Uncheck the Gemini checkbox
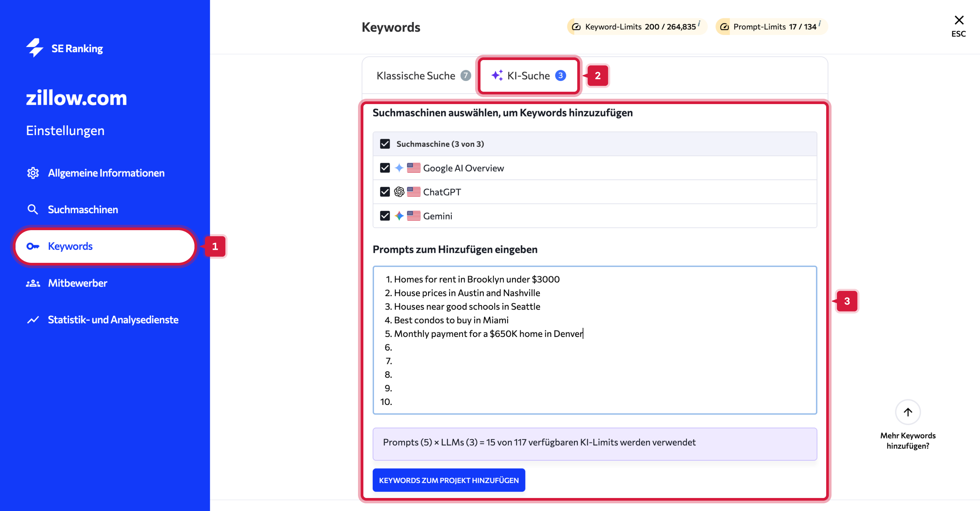980x511 pixels. 385,216
